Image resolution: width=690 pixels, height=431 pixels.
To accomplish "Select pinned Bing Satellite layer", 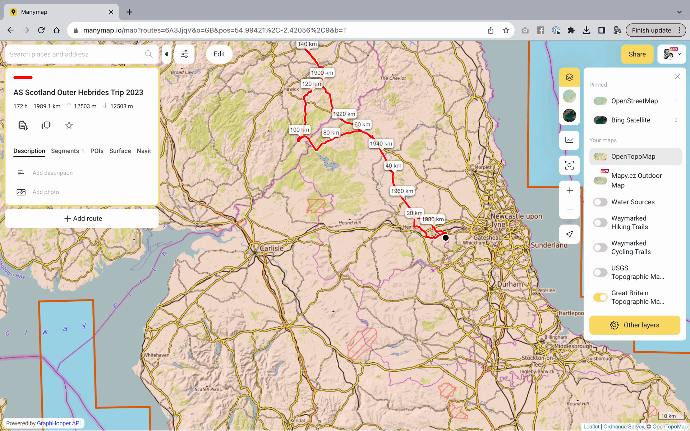I will 635,120.
